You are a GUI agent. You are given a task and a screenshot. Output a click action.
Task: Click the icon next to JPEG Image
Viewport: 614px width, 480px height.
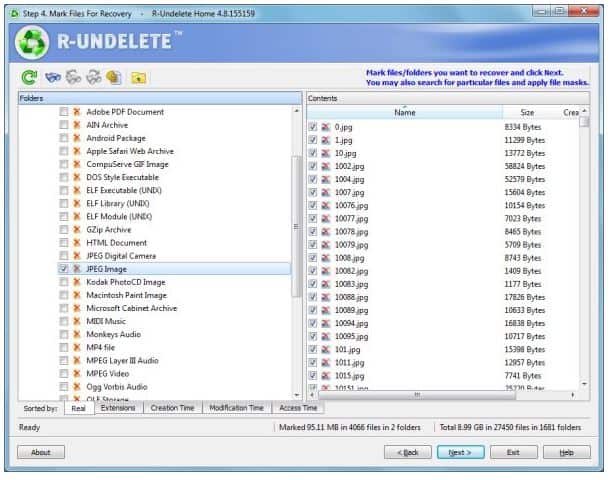pyautogui.click(x=77, y=269)
